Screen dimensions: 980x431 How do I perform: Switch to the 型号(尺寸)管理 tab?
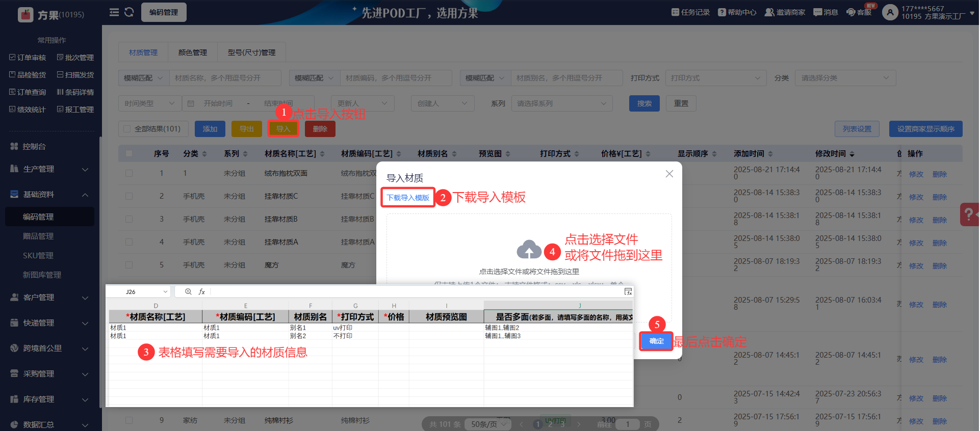pos(251,52)
